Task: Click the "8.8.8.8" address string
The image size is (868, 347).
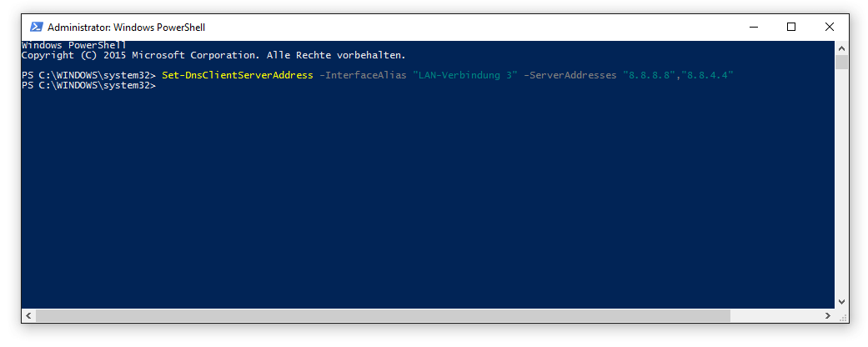Action: tap(650, 76)
